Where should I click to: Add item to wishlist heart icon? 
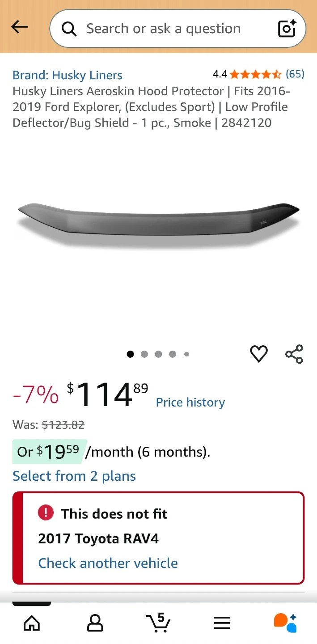(258, 354)
